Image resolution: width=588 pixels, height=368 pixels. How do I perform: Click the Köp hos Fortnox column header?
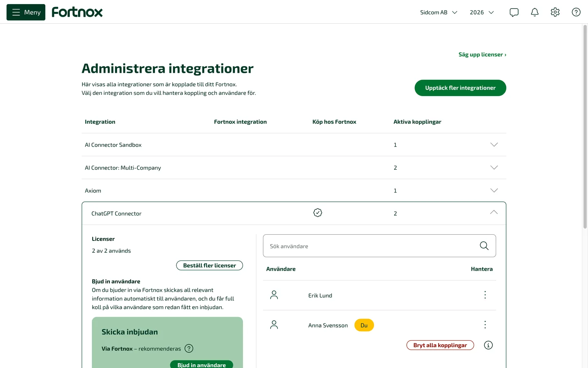pyautogui.click(x=334, y=122)
